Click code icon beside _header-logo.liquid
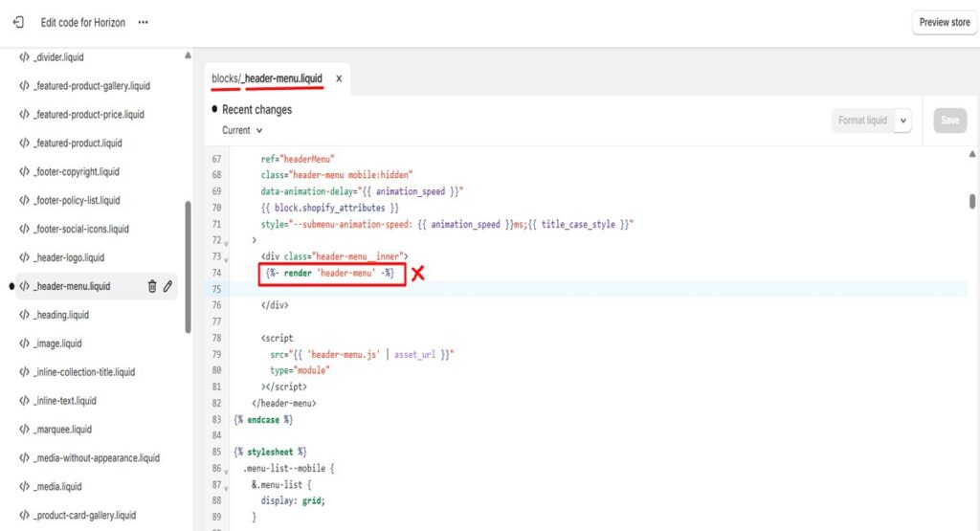This screenshot has width=980, height=531. [24, 257]
